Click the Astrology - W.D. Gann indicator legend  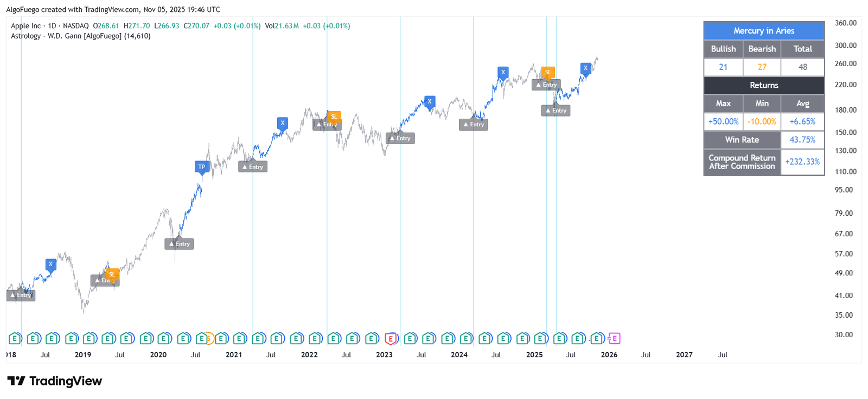point(80,36)
